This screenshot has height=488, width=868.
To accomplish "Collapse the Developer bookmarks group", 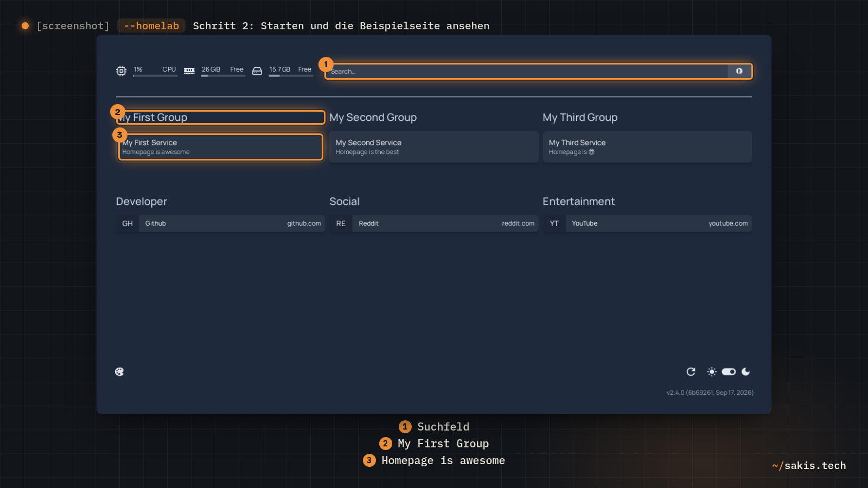I will 142,201.
